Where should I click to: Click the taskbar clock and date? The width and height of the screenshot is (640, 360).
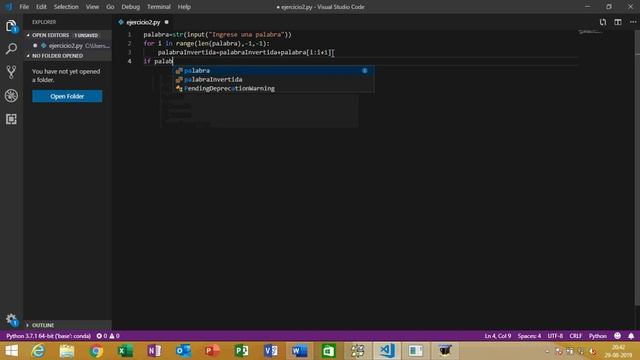tap(618, 351)
